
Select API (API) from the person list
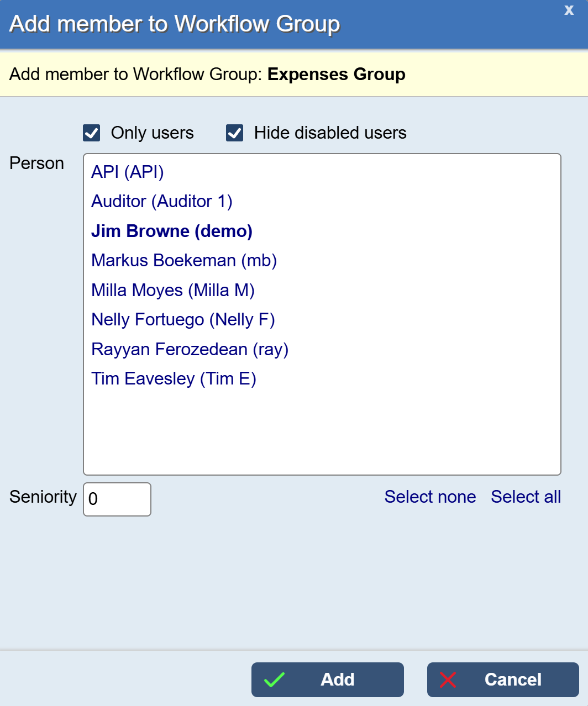click(x=128, y=172)
